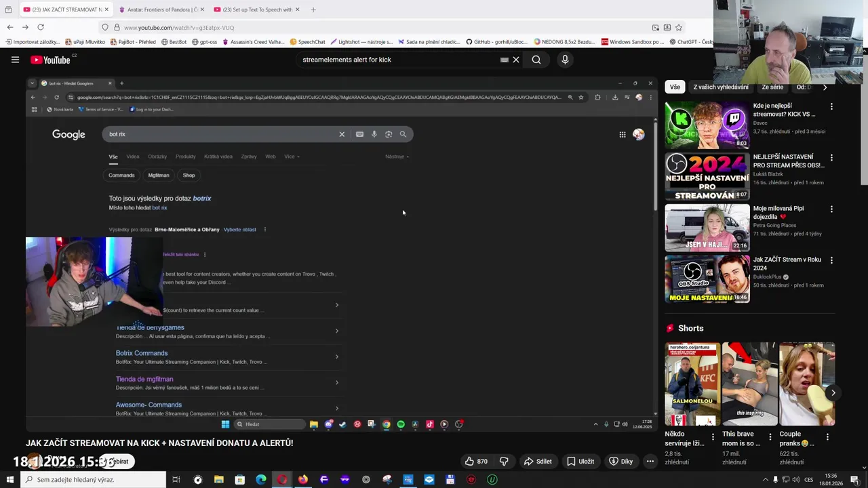The height and width of the screenshot is (488, 868).
Task: Select the 'Ze série' filter chip
Action: click(772, 87)
